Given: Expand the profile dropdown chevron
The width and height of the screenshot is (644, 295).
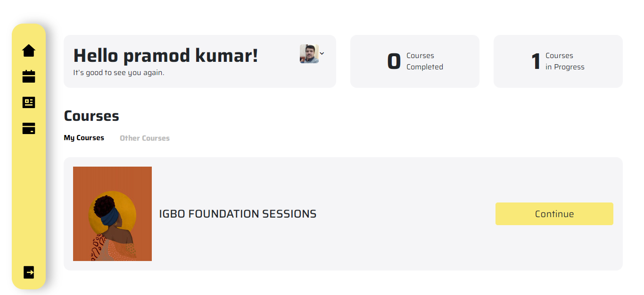Looking at the screenshot, I should click(x=322, y=53).
